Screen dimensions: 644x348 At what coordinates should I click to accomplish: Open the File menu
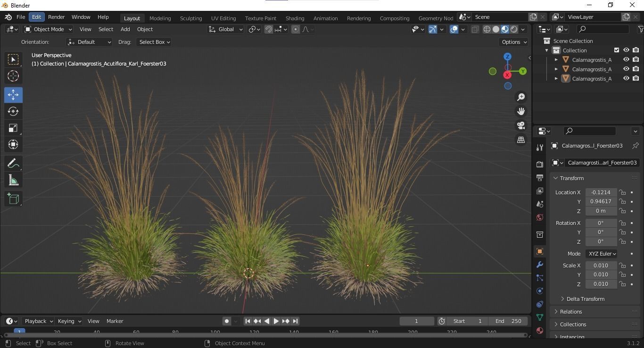click(x=21, y=17)
